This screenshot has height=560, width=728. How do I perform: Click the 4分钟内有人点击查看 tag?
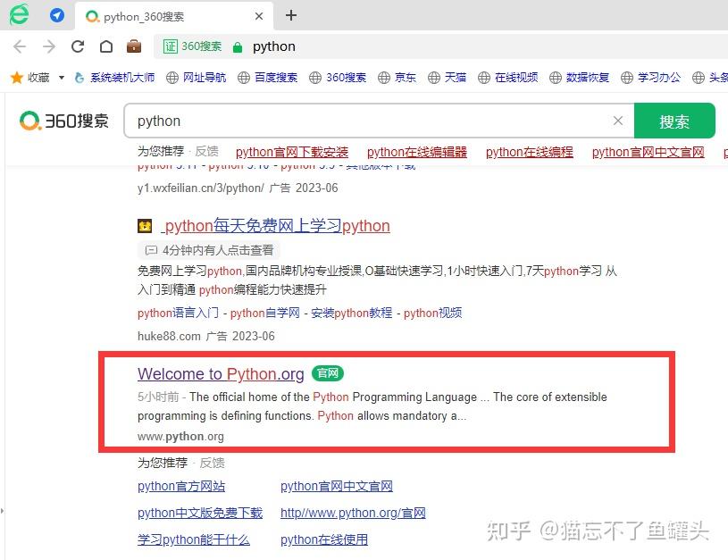pos(209,250)
